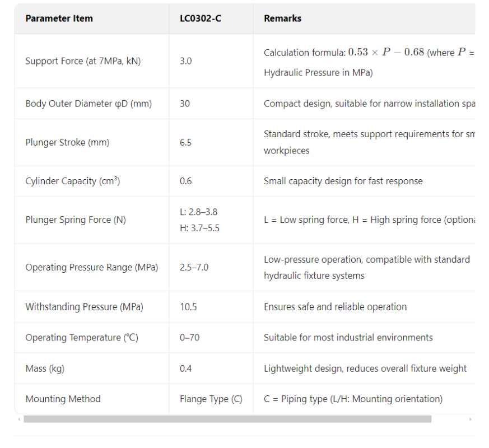
Task: Click the right arrow of horizontal scrollbar
Action: [471, 419]
